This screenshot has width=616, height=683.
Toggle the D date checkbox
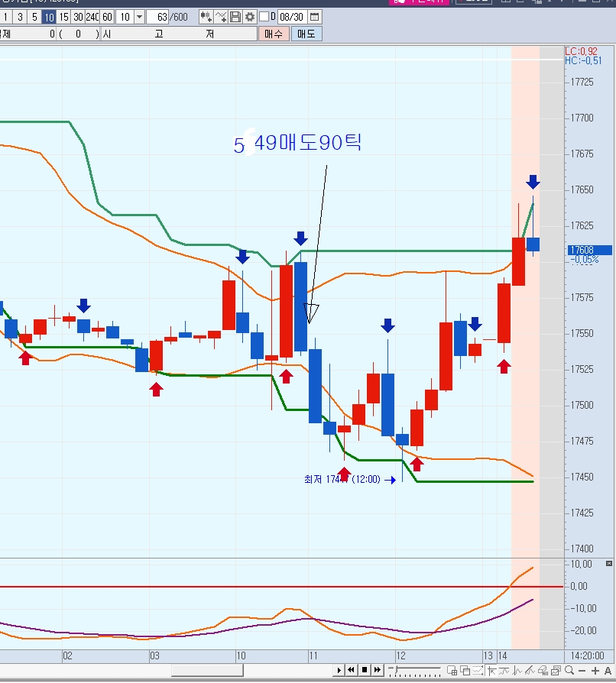(x=264, y=17)
